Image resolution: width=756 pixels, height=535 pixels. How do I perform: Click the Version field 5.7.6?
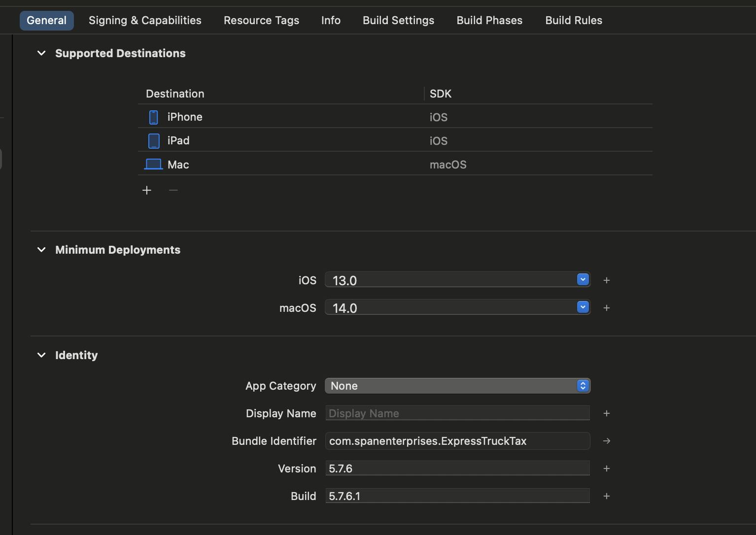(457, 468)
